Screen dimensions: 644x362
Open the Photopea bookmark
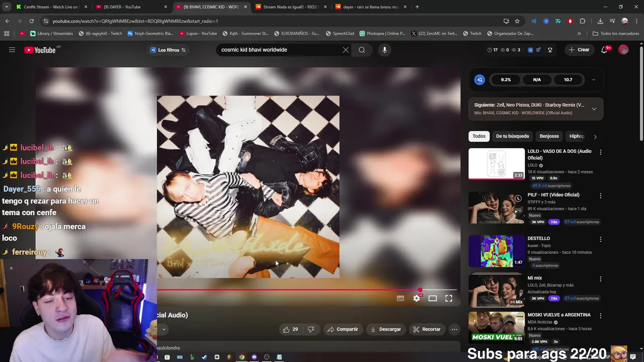pyautogui.click(x=382, y=34)
